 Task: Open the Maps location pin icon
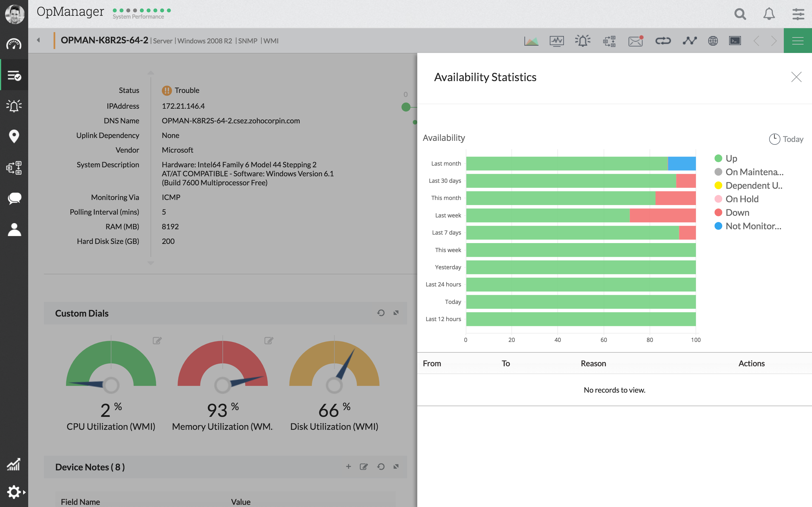(14, 137)
